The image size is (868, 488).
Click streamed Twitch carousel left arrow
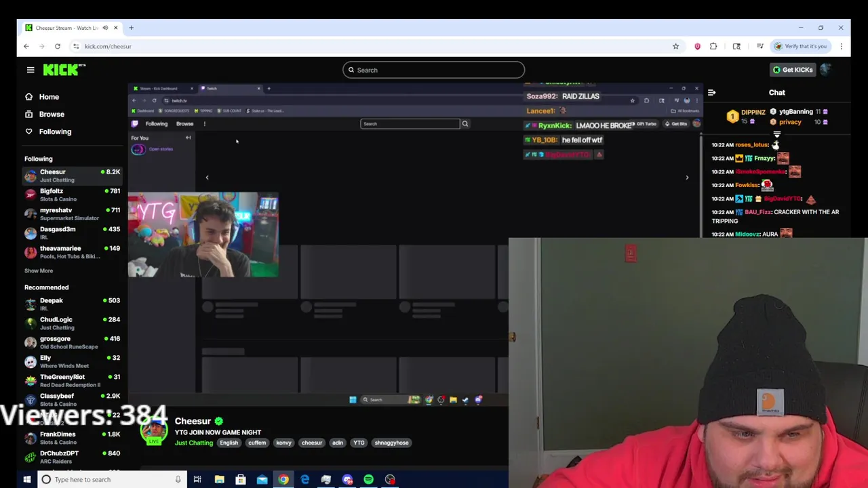point(207,178)
